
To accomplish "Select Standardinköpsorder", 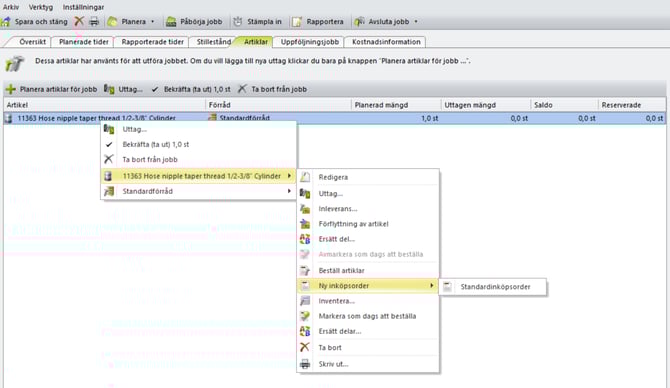I will click(x=493, y=287).
